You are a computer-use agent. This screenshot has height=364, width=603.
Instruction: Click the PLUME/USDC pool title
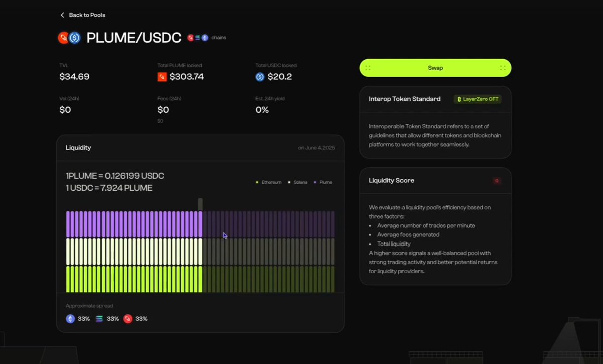[134, 38]
